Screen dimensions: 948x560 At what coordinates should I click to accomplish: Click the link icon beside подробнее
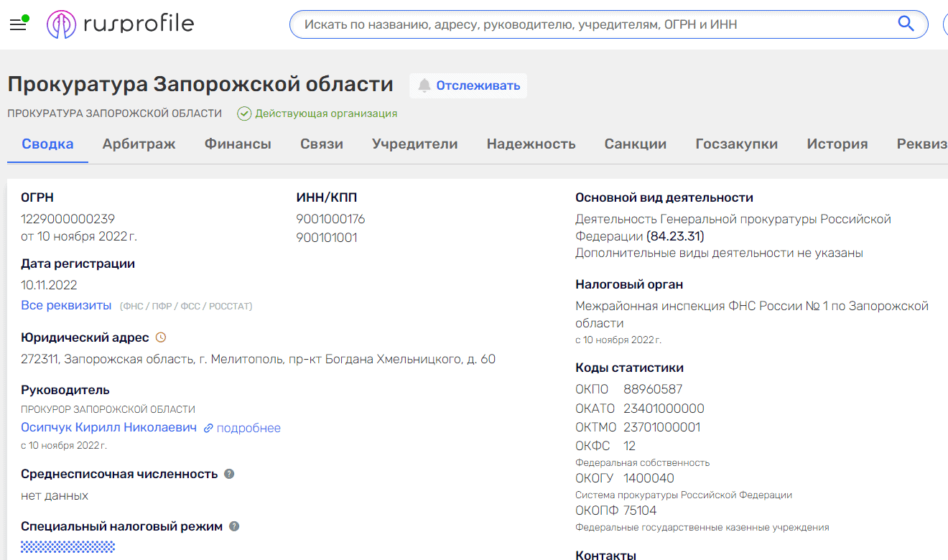pos(208,427)
